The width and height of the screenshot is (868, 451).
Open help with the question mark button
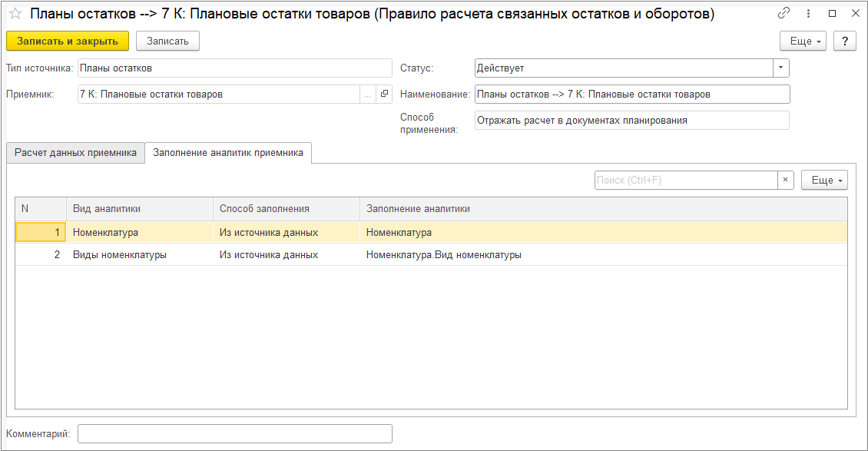point(844,41)
